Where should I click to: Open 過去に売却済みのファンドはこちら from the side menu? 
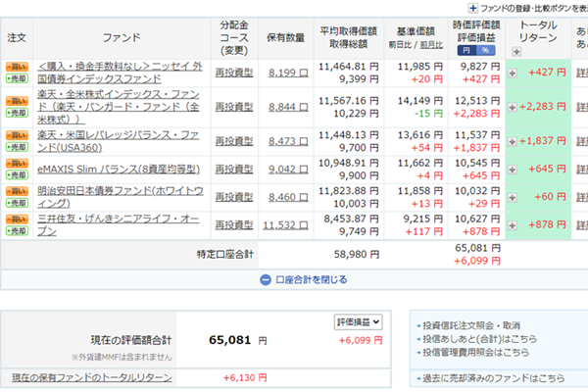488,376
